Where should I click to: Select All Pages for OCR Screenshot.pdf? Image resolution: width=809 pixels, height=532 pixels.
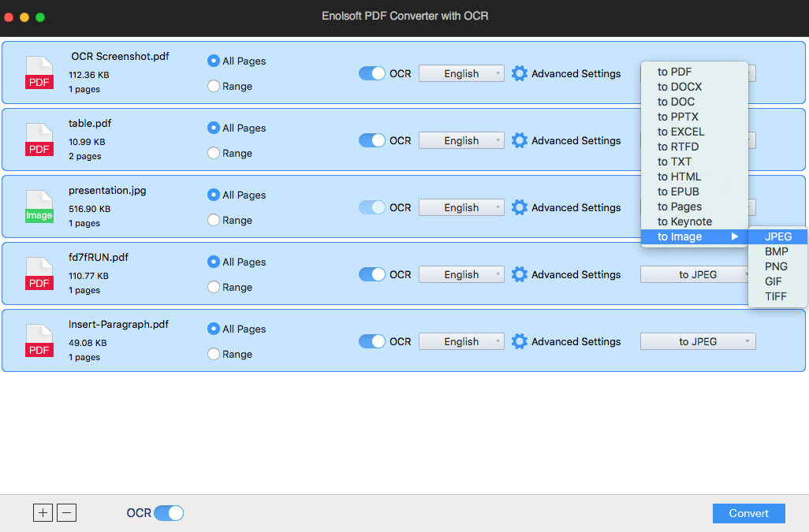tap(214, 61)
